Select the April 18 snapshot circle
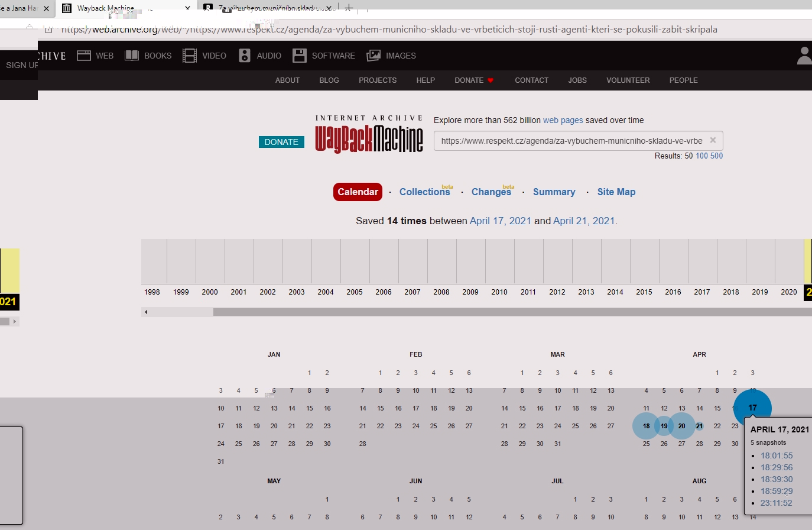812x530 pixels. [x=646, y=426]
